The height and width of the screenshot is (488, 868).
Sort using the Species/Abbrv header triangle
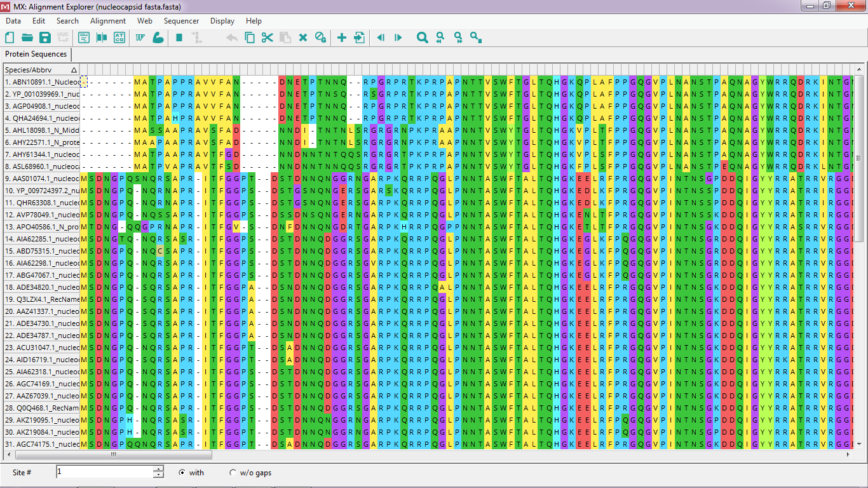pos(74,70)
